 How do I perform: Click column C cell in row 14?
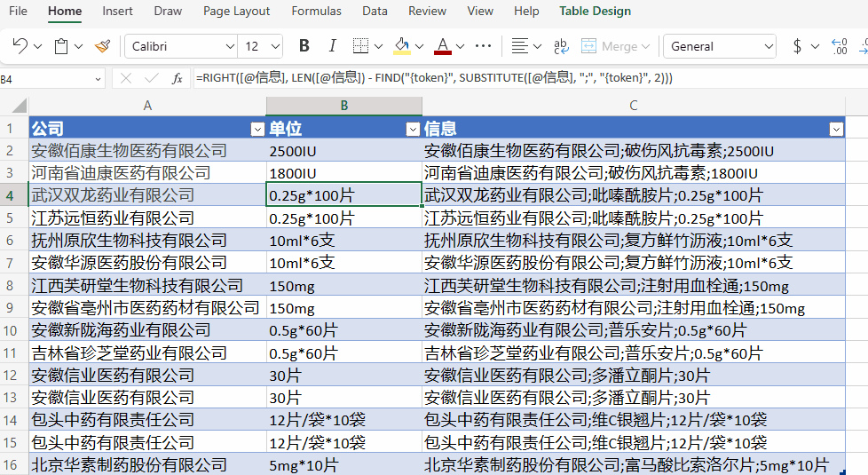coord(634,420)
